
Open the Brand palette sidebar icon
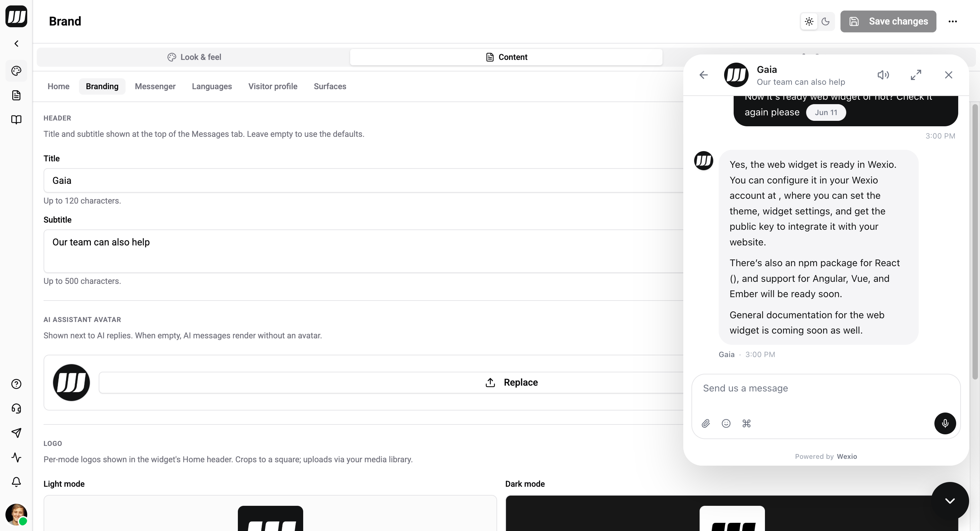[x=16, y=71]
